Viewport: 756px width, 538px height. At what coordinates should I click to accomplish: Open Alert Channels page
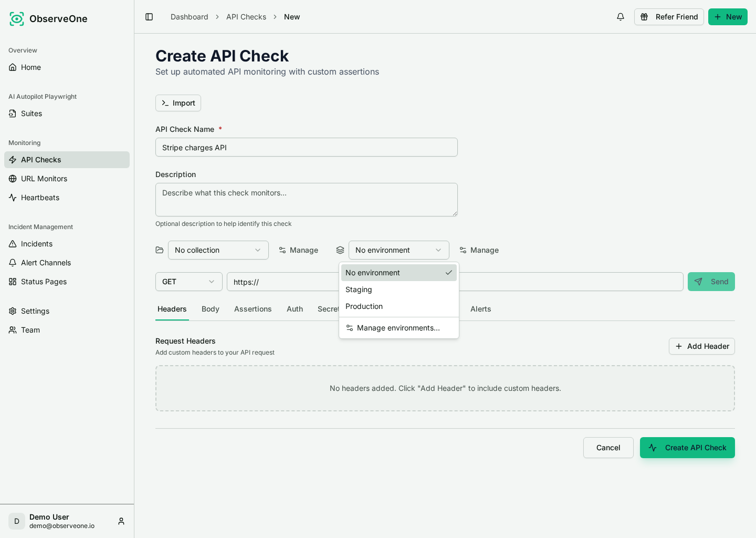(67, 263)
